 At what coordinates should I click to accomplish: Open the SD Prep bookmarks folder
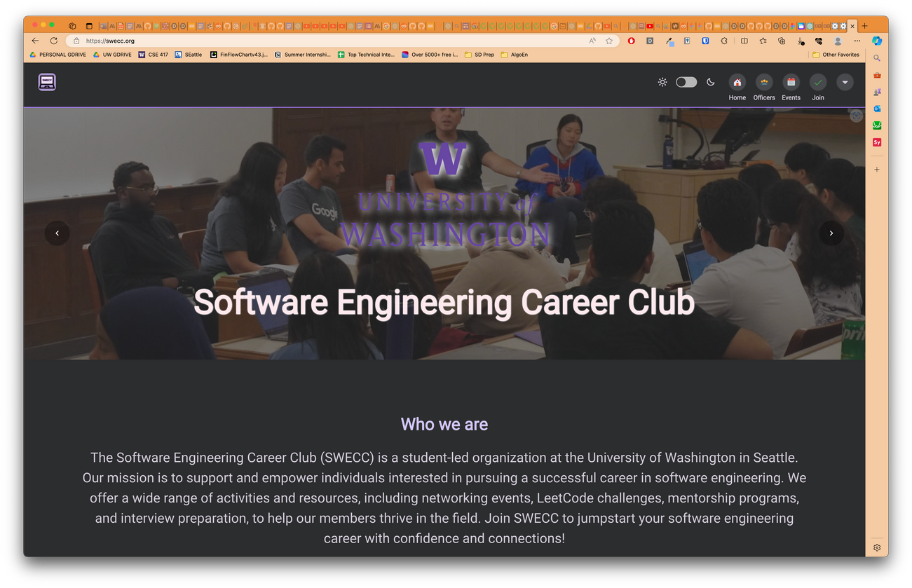[x=479, y=55]
